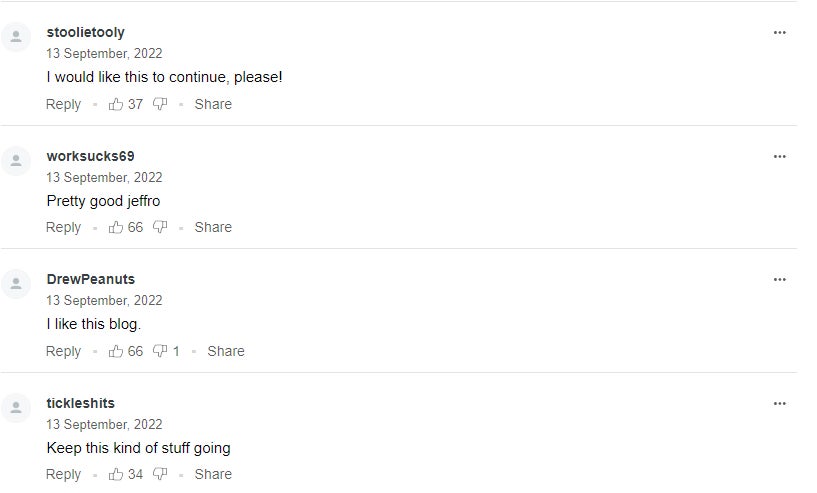Upvote the 'Pretty good jeffro' comment

pyautogui.click(x=116, y=227)
